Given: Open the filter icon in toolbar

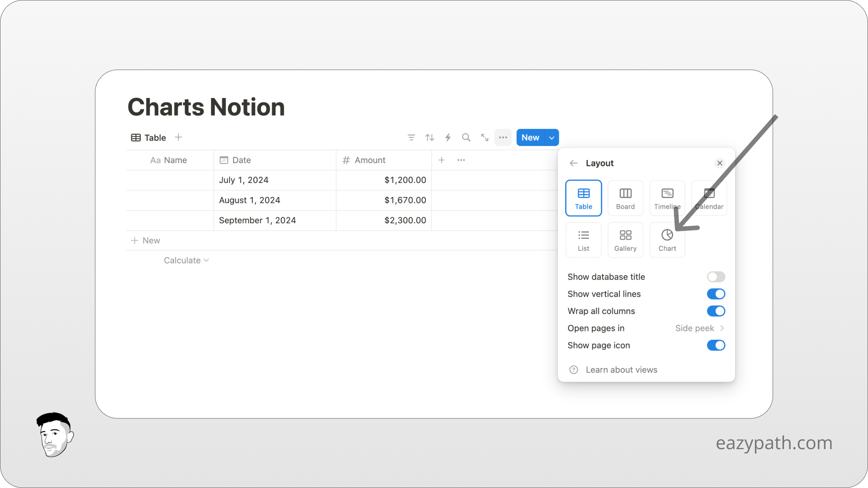Looking at the screenshot, I should [x=411, y=137].
